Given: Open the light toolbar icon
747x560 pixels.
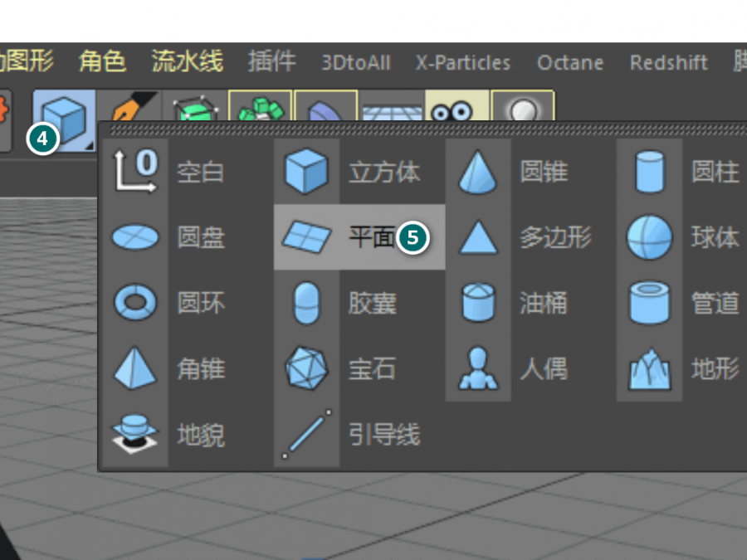Looking at the screenshot, I should click(x=523, y=105).
